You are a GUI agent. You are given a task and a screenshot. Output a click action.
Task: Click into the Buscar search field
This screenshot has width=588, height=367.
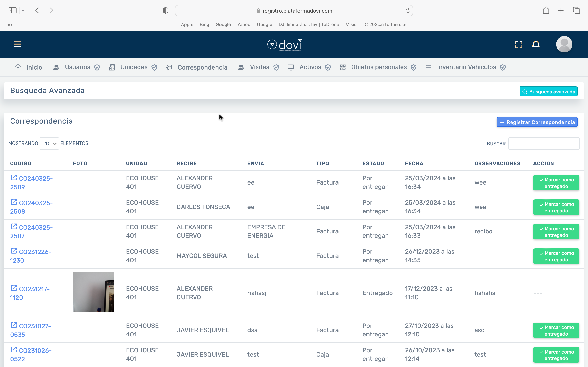coord(544,144)
